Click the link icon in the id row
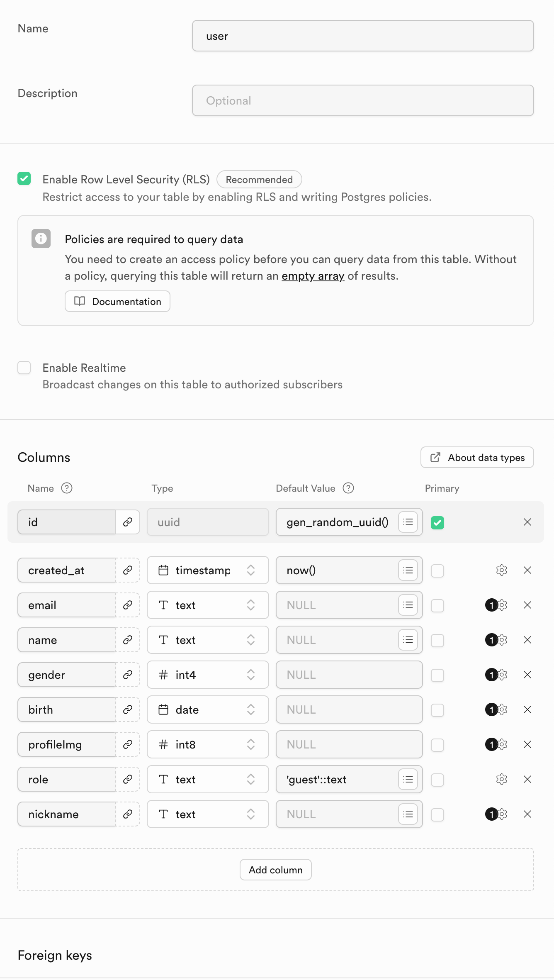Viewport: 554px width, 980px height. point(128,522)
